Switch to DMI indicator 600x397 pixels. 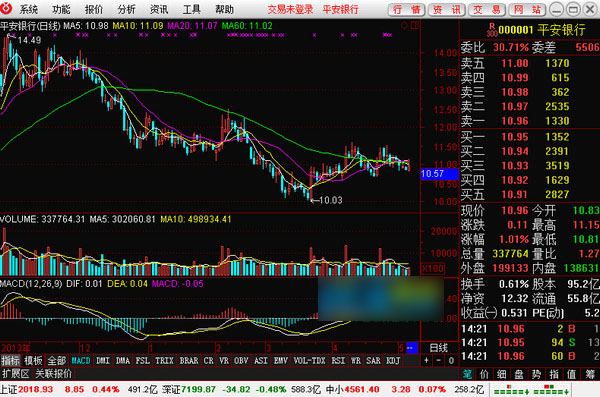103,361
